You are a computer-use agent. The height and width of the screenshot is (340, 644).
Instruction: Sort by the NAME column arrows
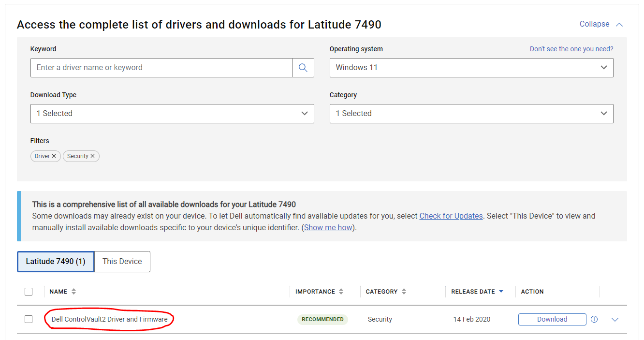coord(73,292)
